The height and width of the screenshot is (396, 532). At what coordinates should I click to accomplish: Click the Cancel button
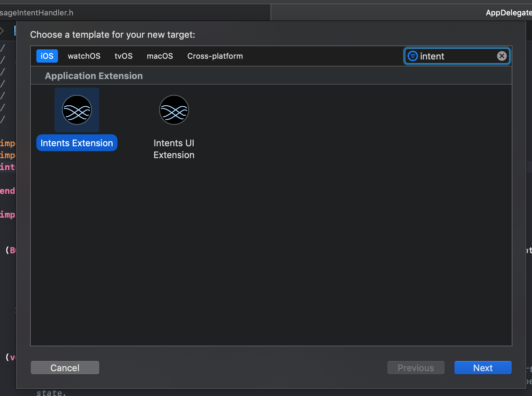click(x=65, y=368)
